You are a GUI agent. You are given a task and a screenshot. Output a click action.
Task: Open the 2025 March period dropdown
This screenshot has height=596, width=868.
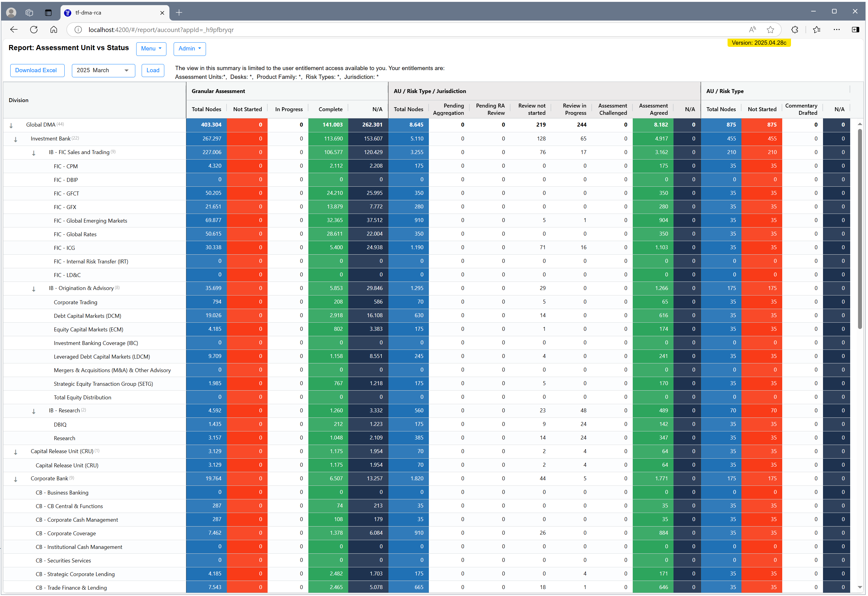click(x=103, y=70)
